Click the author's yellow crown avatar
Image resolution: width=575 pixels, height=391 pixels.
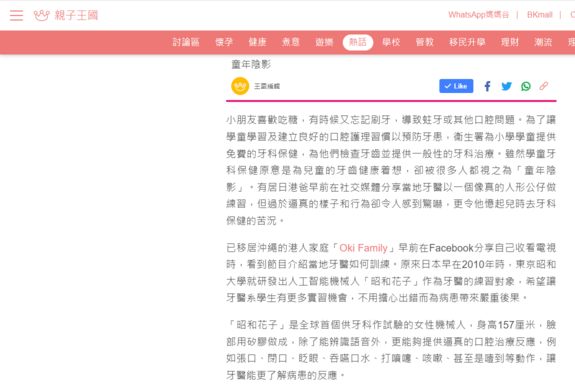tap(240, 86)
